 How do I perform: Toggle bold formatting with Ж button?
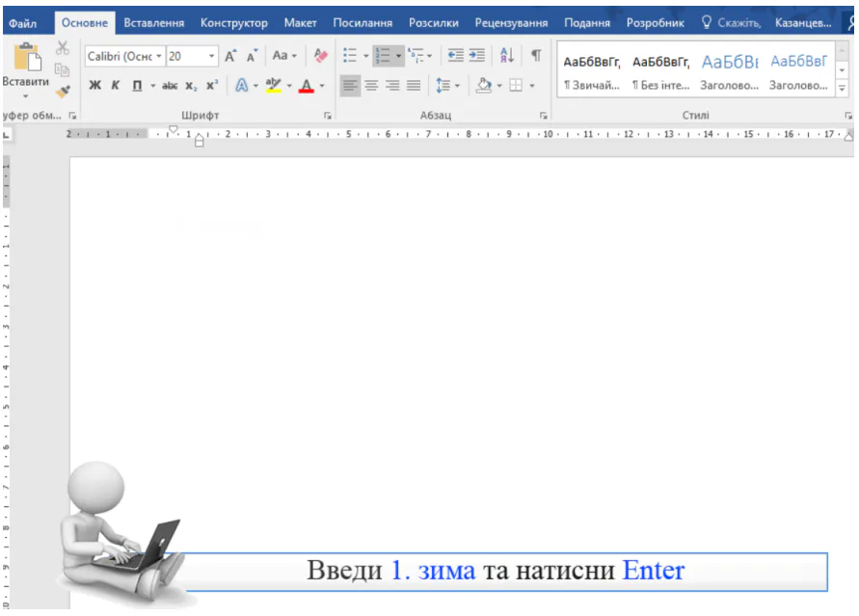click(95, 86)
